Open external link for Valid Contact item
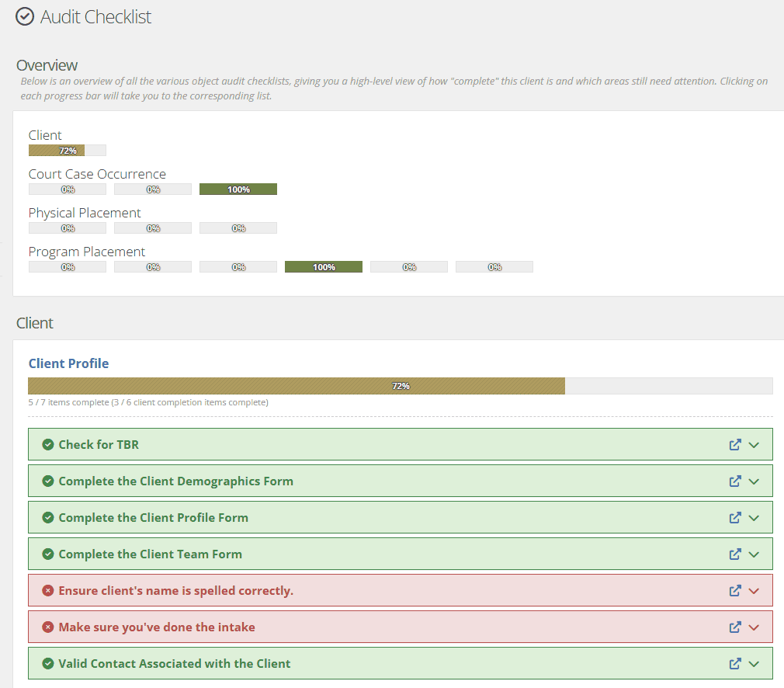Image resolution: width=784 pixels, height=688 pixels. pyautogui.click(x=734, y=663)
